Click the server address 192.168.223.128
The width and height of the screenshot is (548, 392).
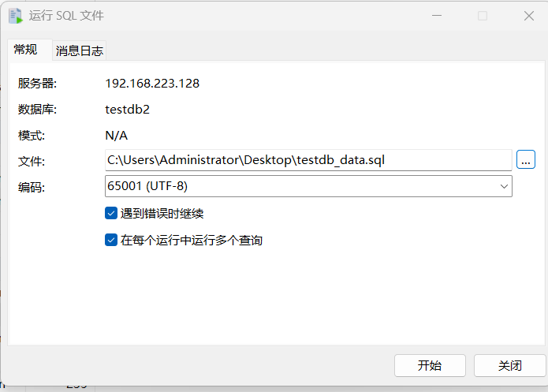152,83
